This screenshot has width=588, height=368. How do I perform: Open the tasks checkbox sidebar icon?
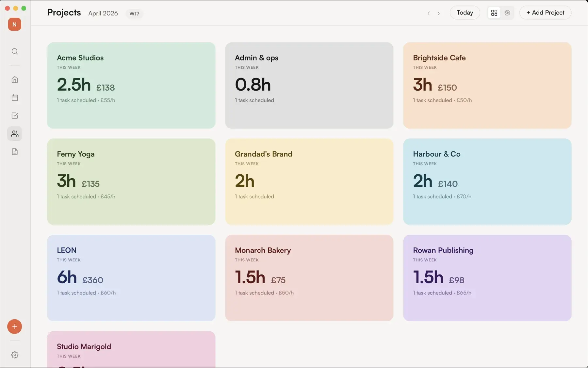15,115
